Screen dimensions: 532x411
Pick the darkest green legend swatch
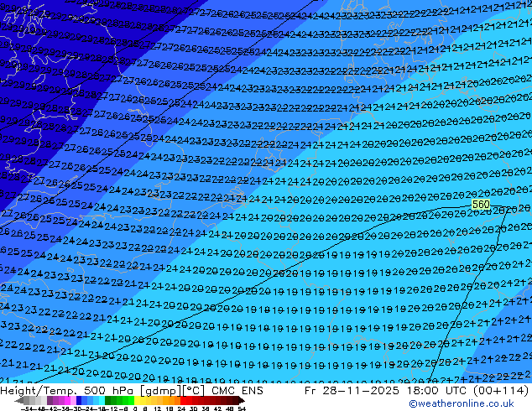[x=108, y=400]
